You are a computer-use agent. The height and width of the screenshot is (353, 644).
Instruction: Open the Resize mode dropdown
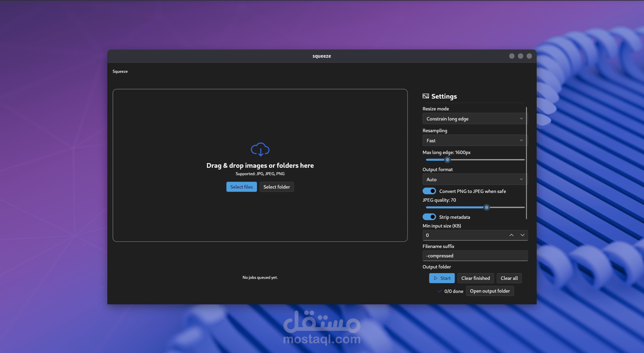coord(474,119)
